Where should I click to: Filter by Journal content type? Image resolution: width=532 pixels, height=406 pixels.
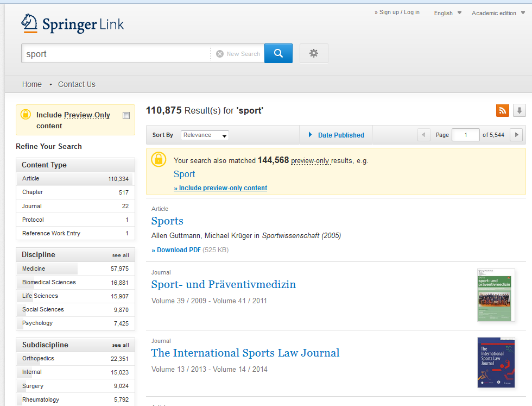[75, 206]
